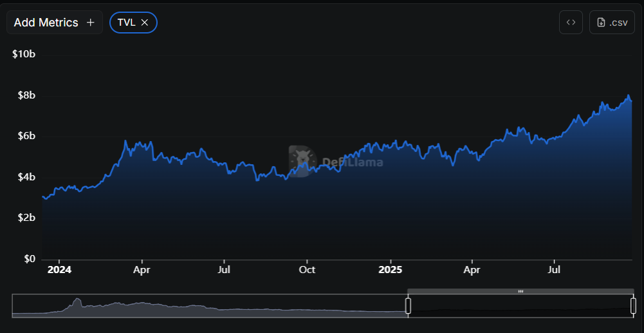Click the left handle of the range selector
The width and height of the screenshot is (644, 333).
coord(408,306)
